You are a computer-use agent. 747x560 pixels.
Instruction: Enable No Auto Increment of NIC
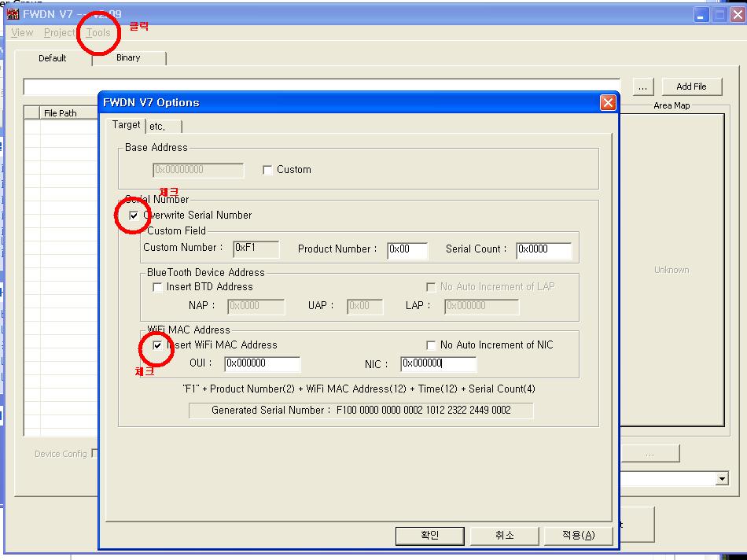pos(431,345)
